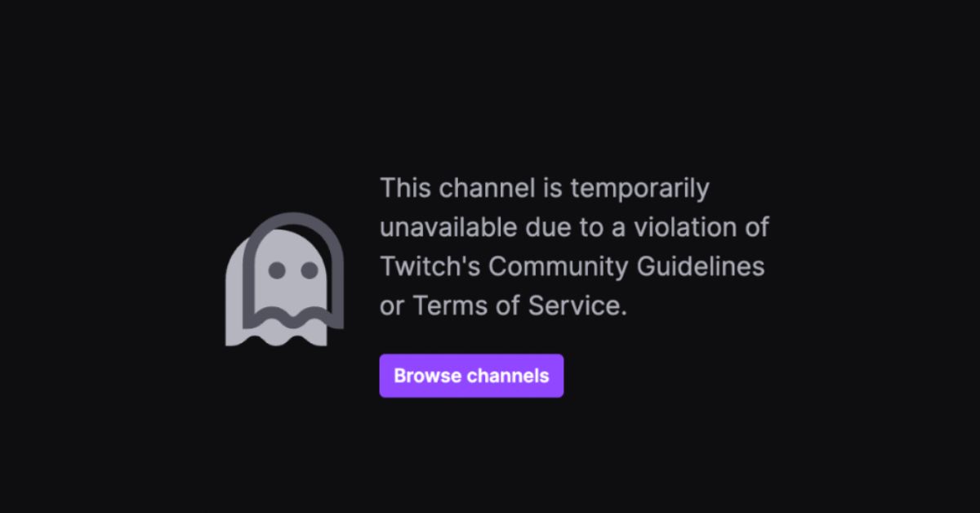Screen dimensions: 980x513
Task: Click the word "temporarily" in the notice
Action: pos(639,189)
